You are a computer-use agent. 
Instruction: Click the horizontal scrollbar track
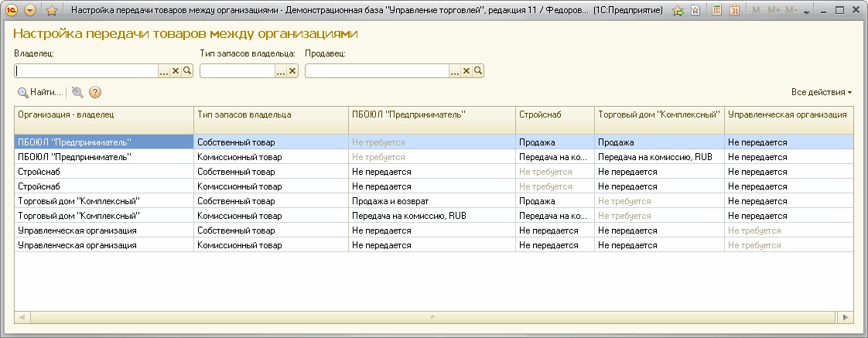point(433,318)
